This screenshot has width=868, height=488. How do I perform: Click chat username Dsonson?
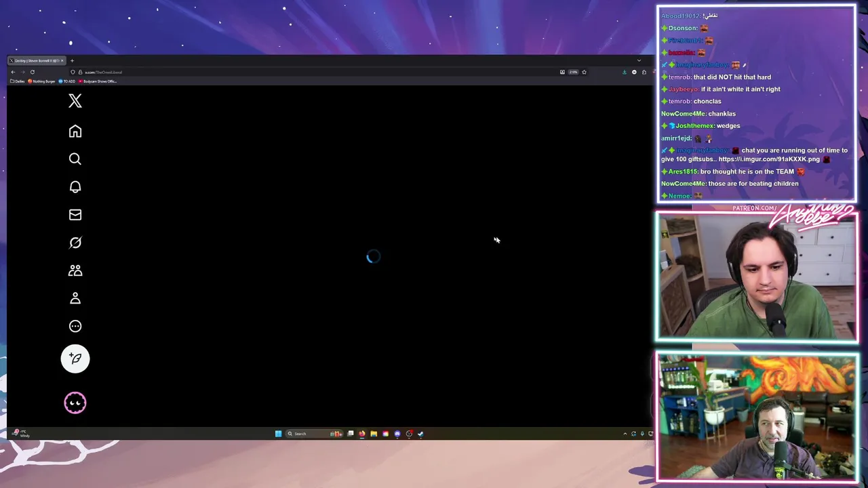click(x=682, y=28)
